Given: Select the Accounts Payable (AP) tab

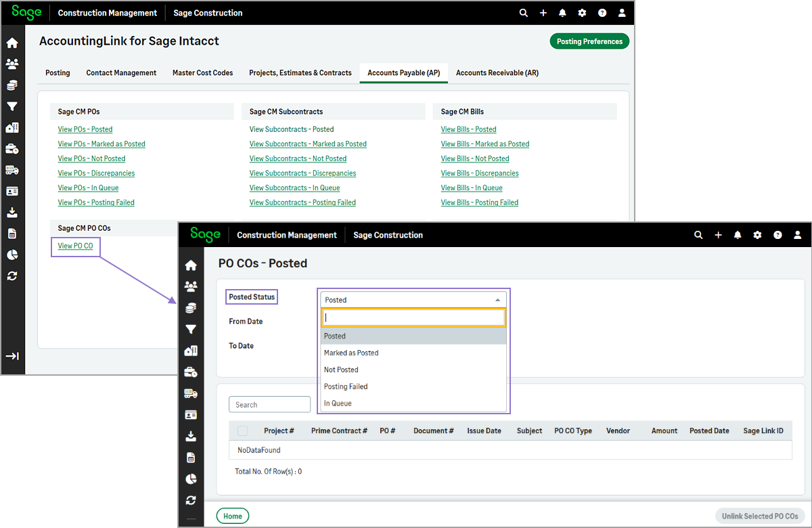Looking at the screenshot, I should [404, 72].
